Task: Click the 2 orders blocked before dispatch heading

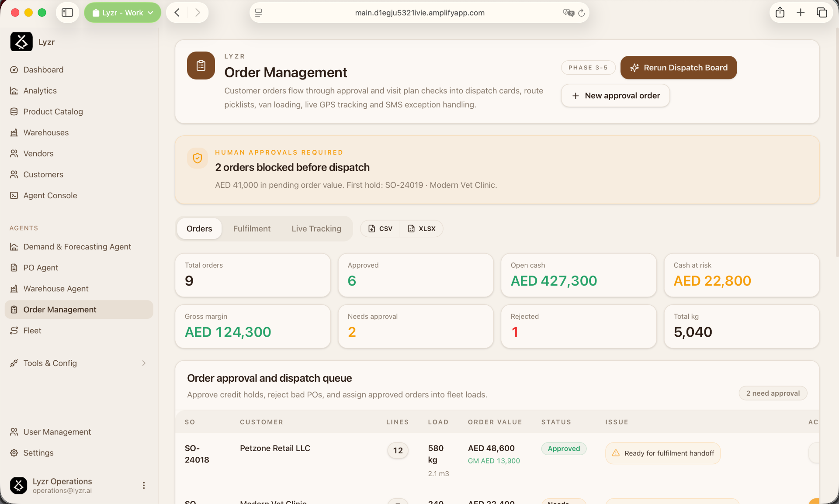Action: pyautogui.click(x=292, y=167)
